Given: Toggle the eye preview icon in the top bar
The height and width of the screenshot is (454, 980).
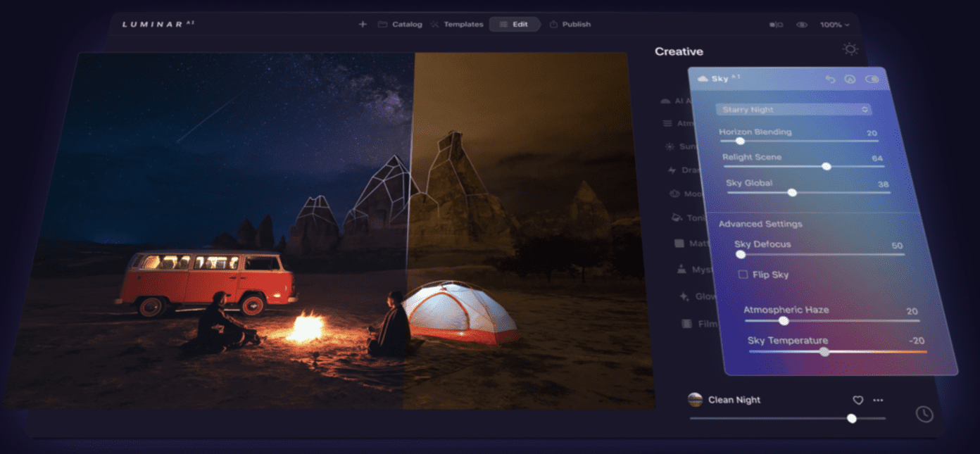Looking at the screenshot, I should coord(802,25).
